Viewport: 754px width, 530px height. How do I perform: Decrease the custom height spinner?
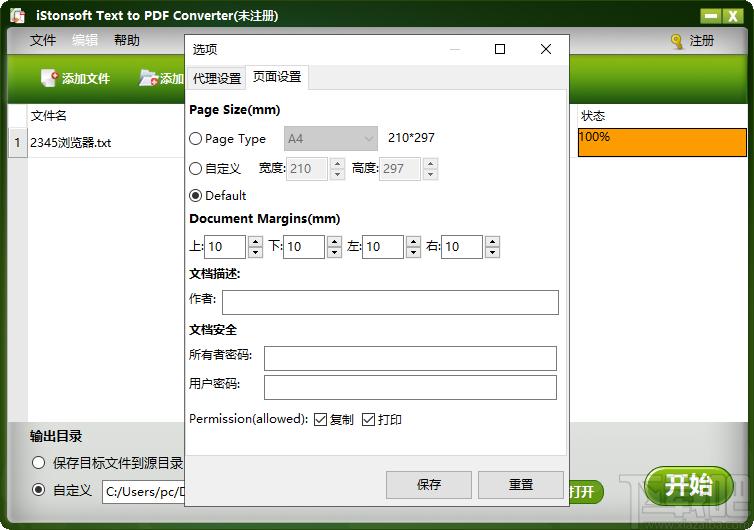(430, 174)
